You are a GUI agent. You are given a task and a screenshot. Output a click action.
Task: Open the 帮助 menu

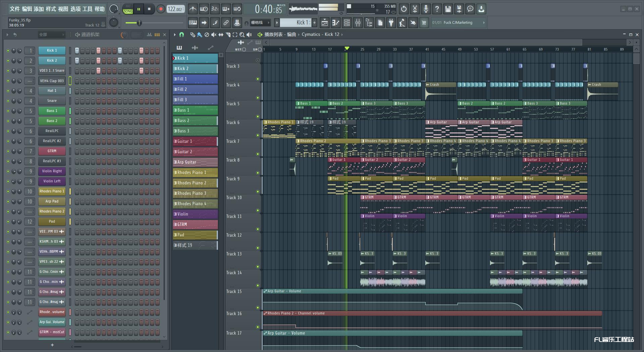100,9
